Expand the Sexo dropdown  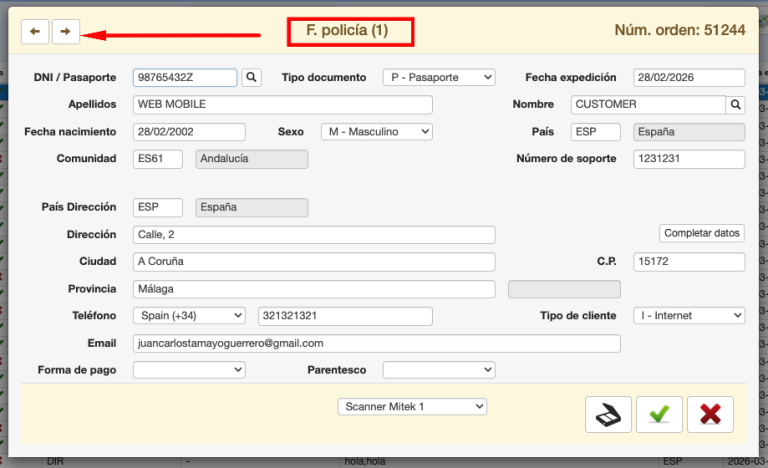pyautogui.click(x=376, y=132)
